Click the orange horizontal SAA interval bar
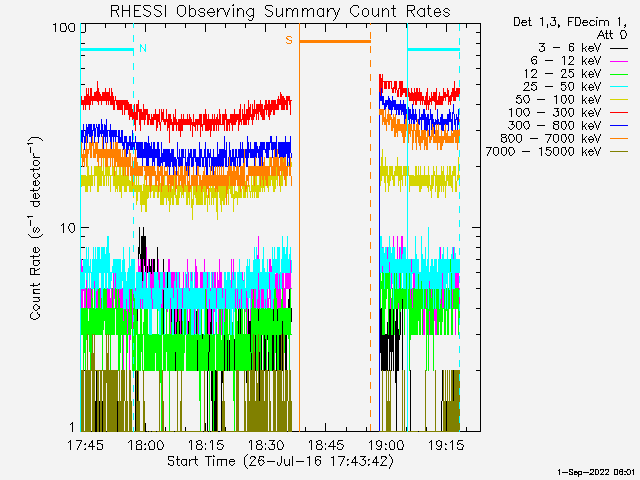Image resolution: width=640 pixels, height=480 pixels. pos(335,41)
